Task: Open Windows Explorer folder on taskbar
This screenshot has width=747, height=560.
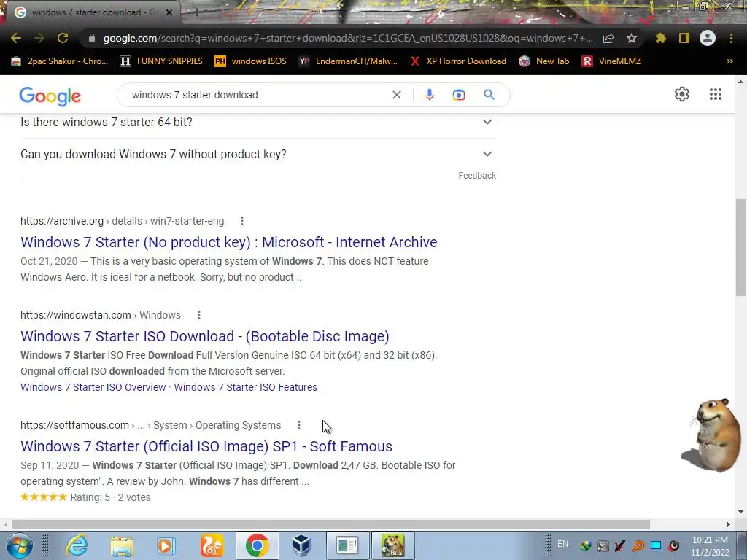Action: (x=122, y=545)
